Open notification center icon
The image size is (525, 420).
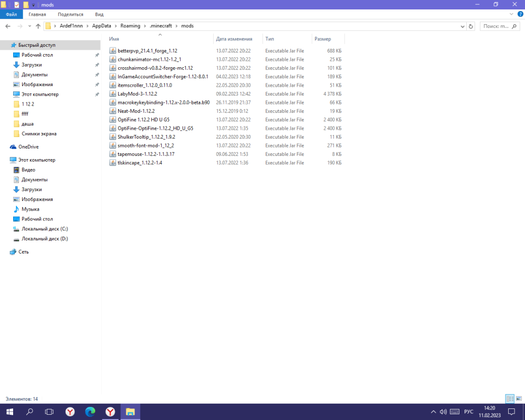[x=511, y=412]
